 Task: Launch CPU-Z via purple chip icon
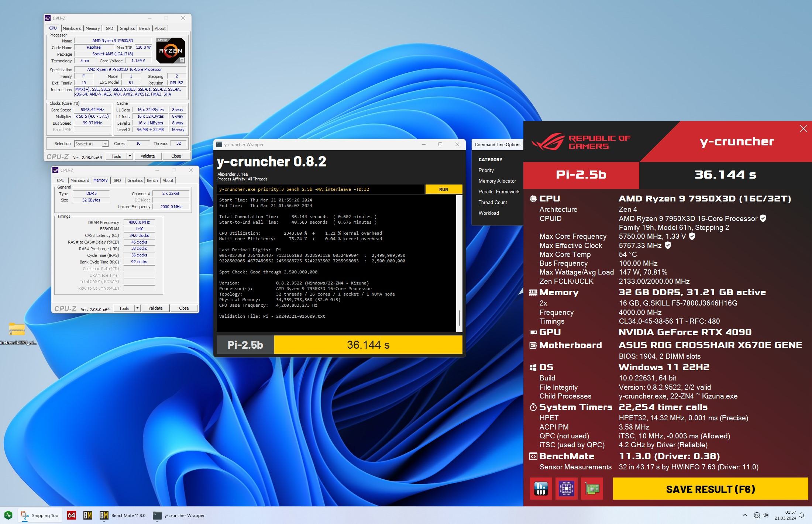566,489
